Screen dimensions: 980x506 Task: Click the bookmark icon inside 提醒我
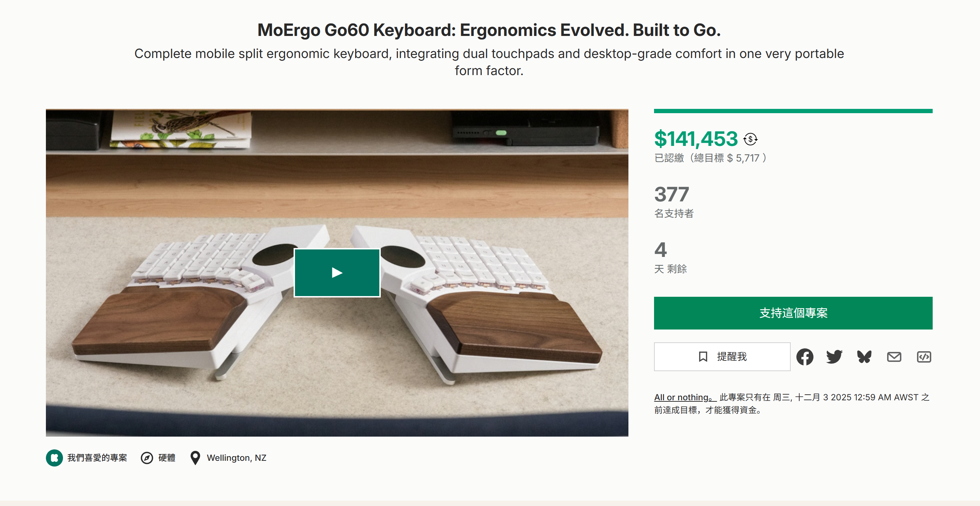click(703, 357)
